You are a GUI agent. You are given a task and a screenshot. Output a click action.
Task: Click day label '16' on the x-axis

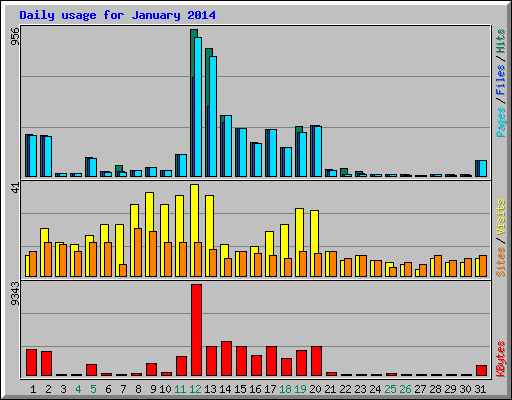coord(255,389)
